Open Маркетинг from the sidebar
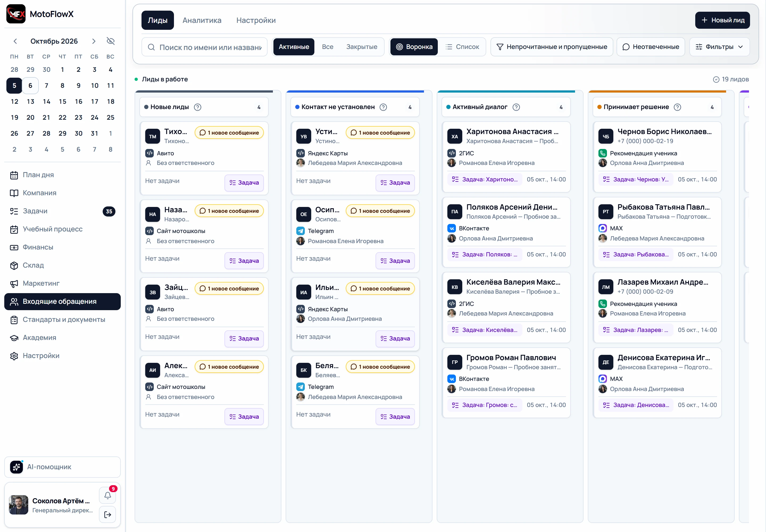This screenshot has width=766, height=532. point(62,283)
